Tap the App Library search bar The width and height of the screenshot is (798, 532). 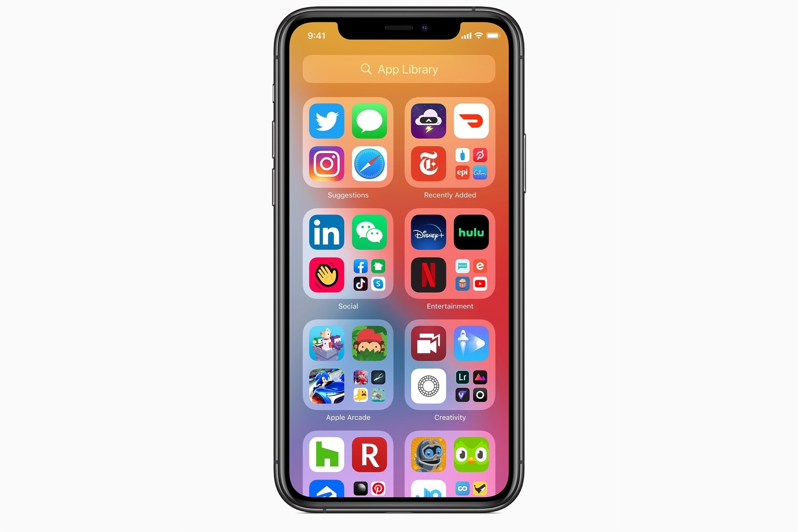[399, 70]
